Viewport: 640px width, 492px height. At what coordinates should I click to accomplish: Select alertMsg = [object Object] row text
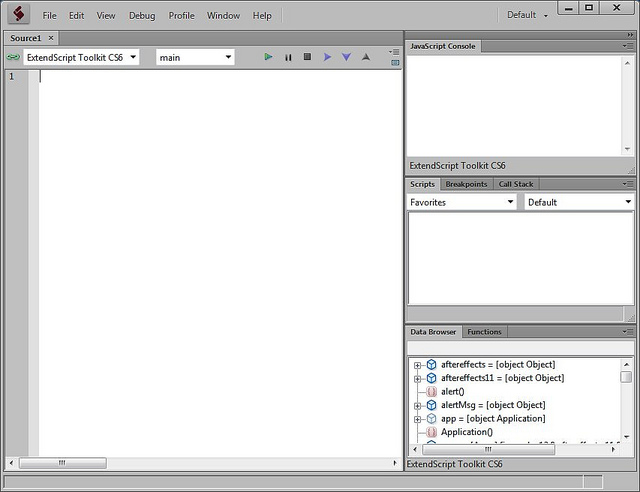[x=493, y=405]
